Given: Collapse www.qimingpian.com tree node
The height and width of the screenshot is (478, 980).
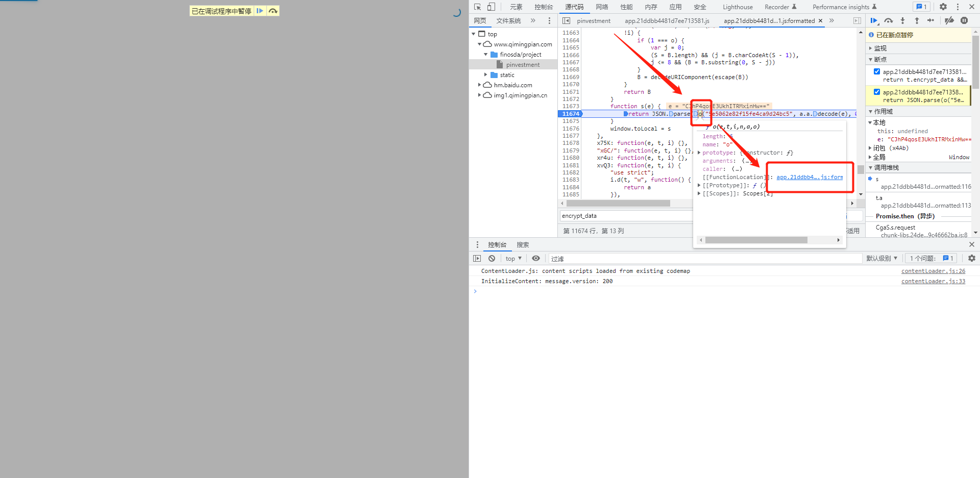Looking at the screenshot, I should pos(480,44).
